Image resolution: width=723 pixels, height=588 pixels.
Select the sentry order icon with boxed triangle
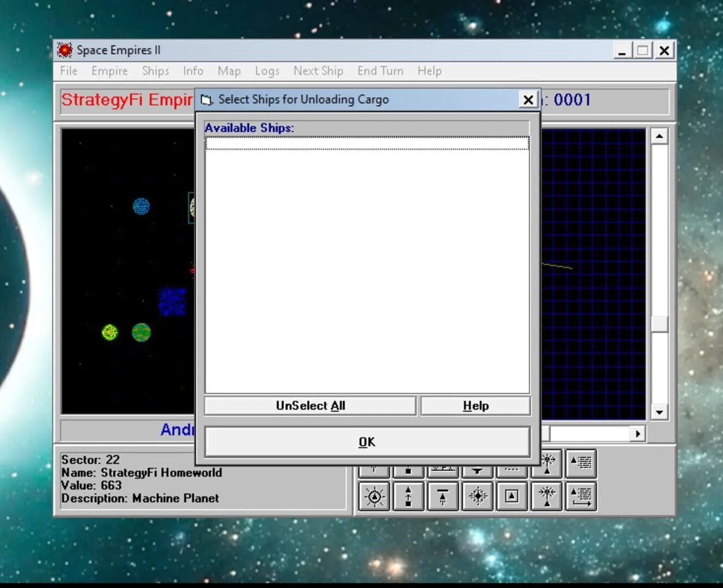point(511,497)
